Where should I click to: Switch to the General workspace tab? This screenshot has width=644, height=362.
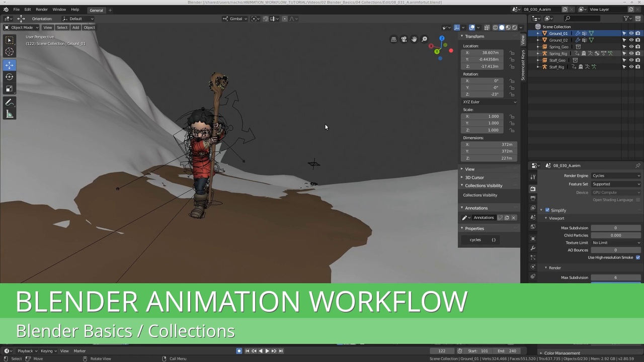coord(96,10)
